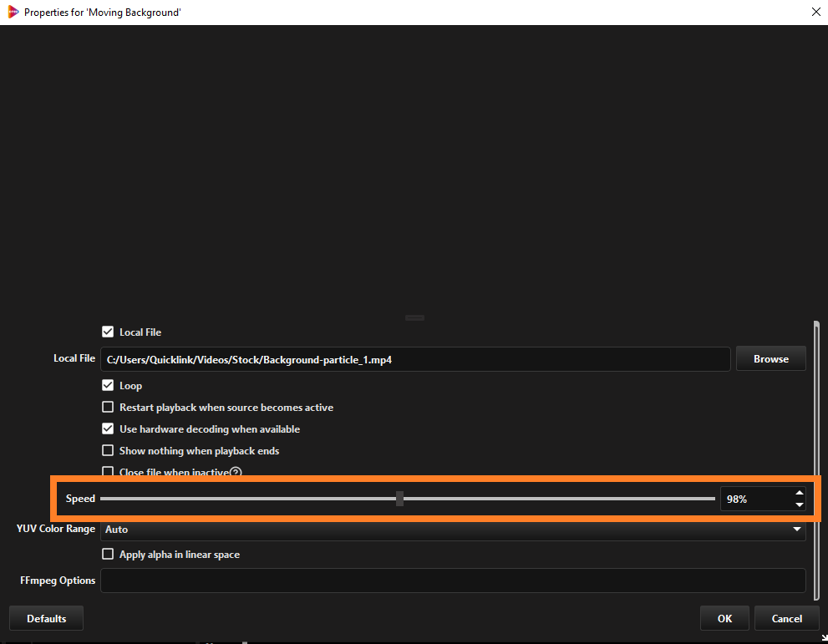Uncheck the Local File checkbox
This screenshot has height=644, width=828.
point(108,332)
